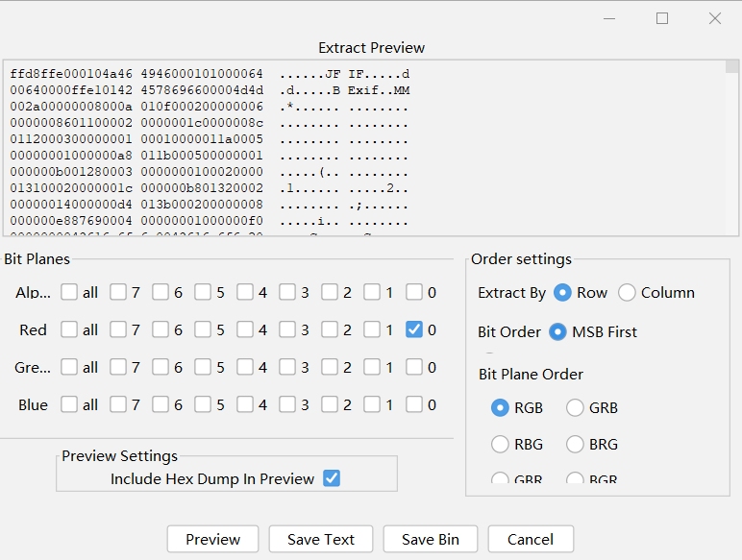Image resolution: width=742 pixels, height=560 pixels.
Task: Tick Blue bit plane 0 checkbox
Action: pos(414,404)
